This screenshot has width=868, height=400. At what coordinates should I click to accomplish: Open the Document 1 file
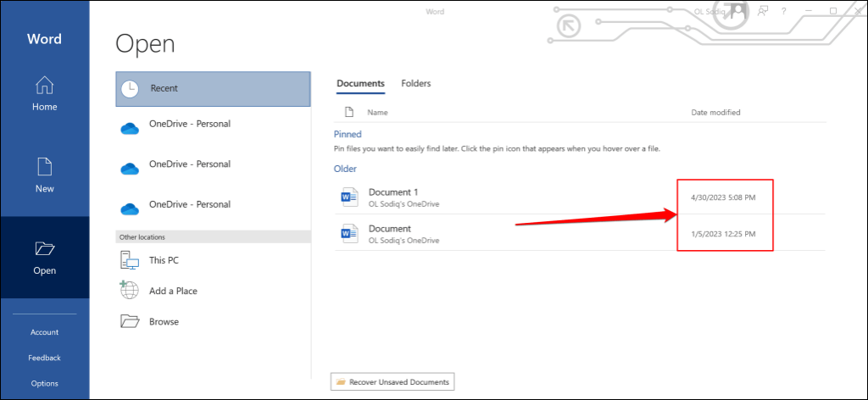click(580, 197)
